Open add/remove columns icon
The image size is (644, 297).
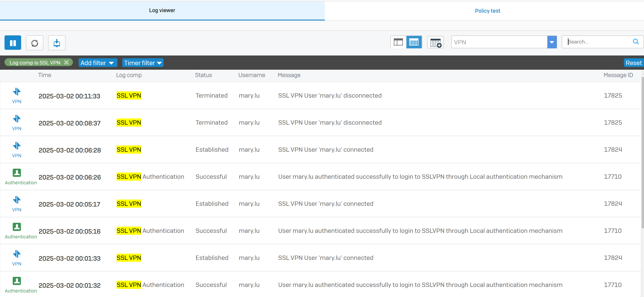(436, 42)
